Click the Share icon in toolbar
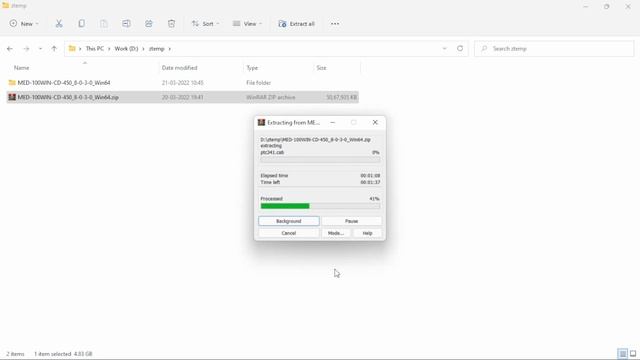 point(149,24)
